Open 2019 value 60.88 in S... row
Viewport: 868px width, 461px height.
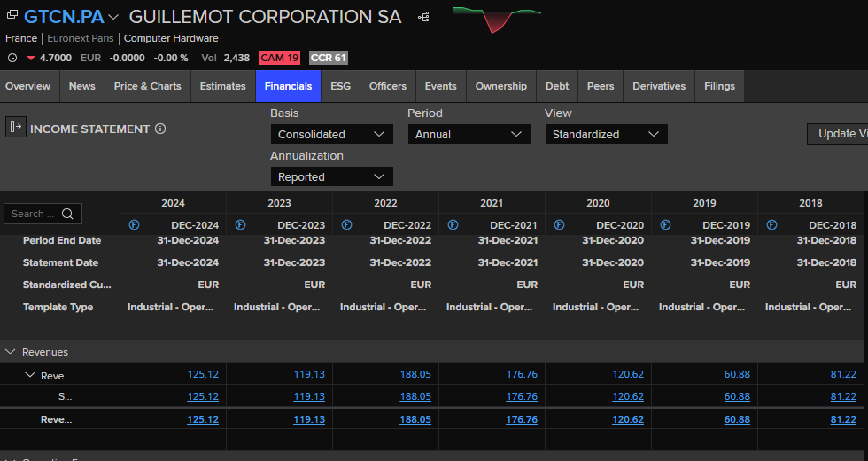tap(737, 397)
